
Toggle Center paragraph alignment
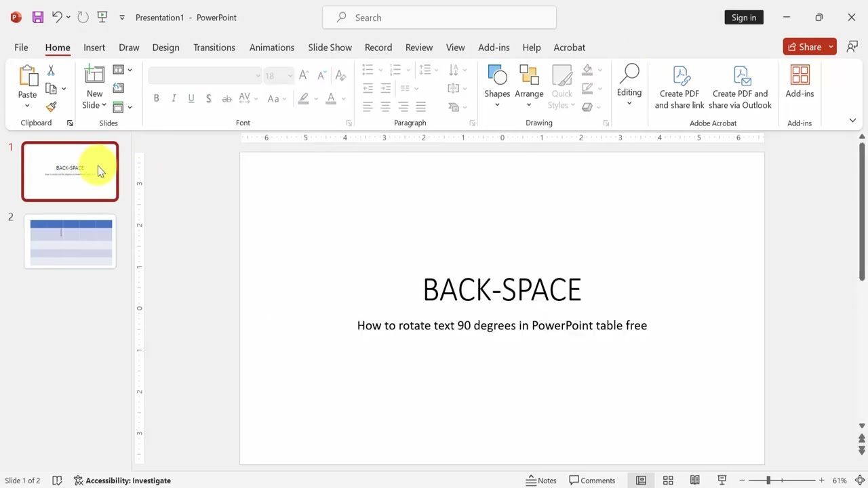coord(385,106)
